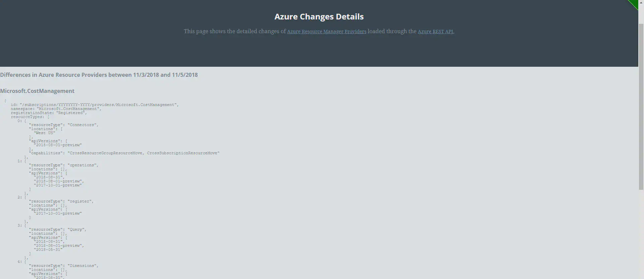Select "2018-08-01-preview" under the Connectors entry

[x=58, y=145]
